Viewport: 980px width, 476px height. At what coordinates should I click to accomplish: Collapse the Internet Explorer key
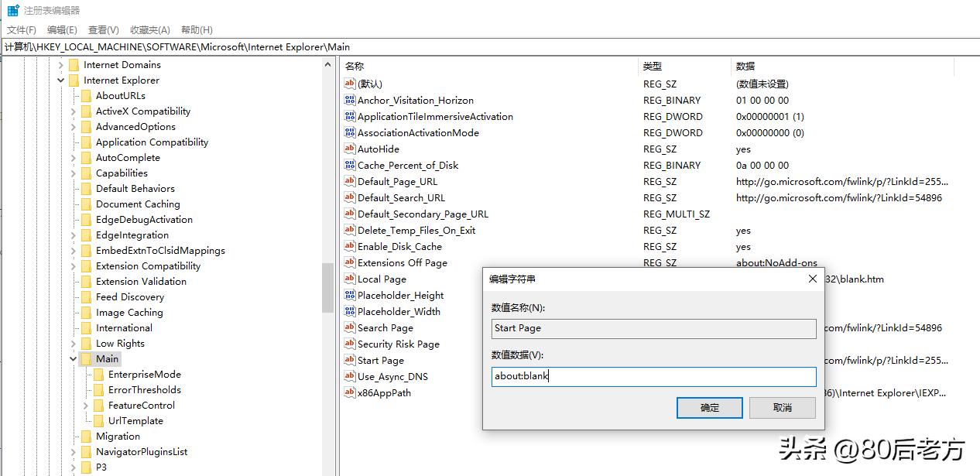[x=61, y=80]
